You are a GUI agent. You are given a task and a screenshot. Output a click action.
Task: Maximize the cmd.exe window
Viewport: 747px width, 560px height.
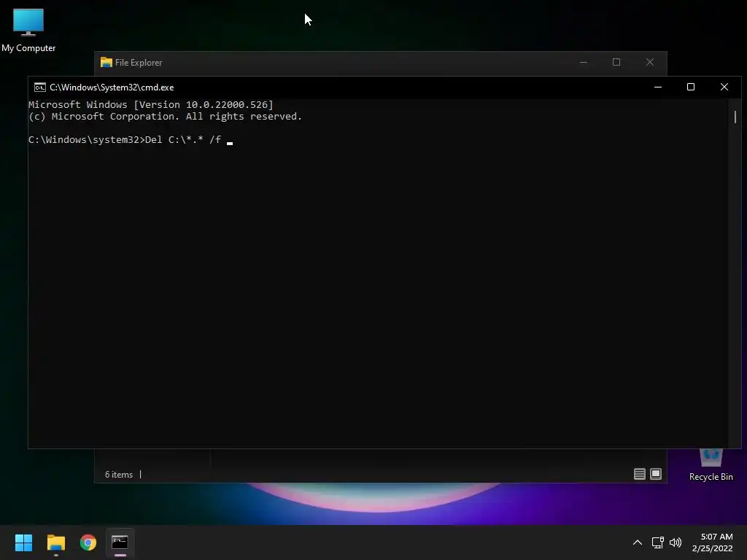click(x=690, y=87)
